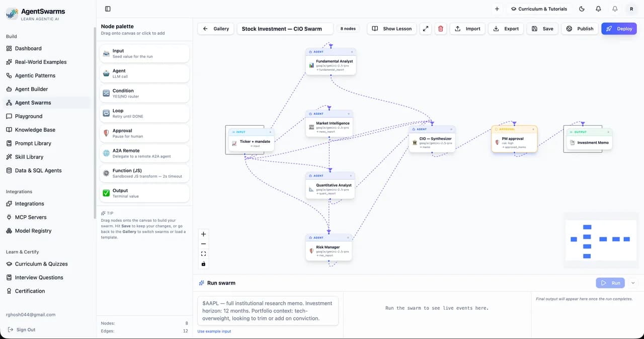The image size is (644, 339).
Task: Open the Model Registry
Action: click(48, 231)
